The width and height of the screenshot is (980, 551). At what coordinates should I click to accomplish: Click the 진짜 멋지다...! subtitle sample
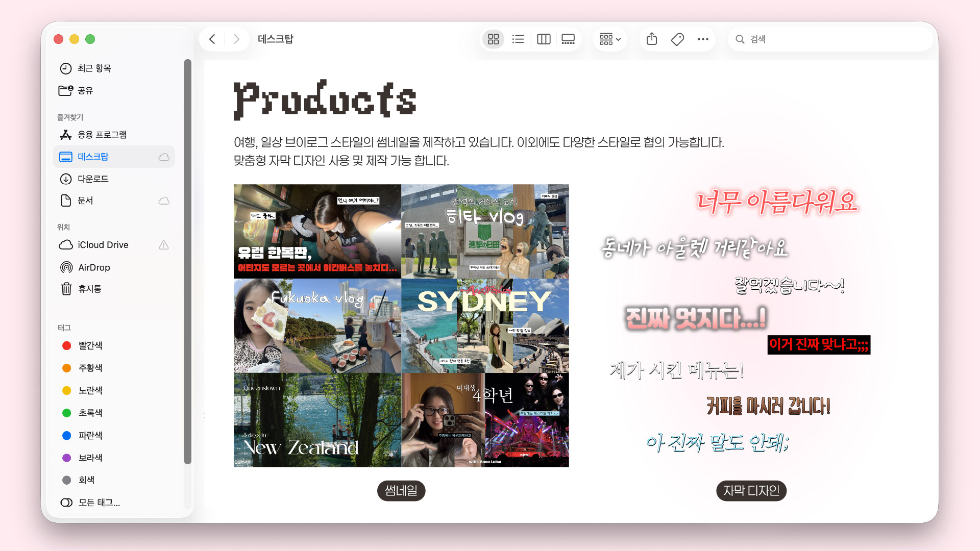[x=696, y=318]
